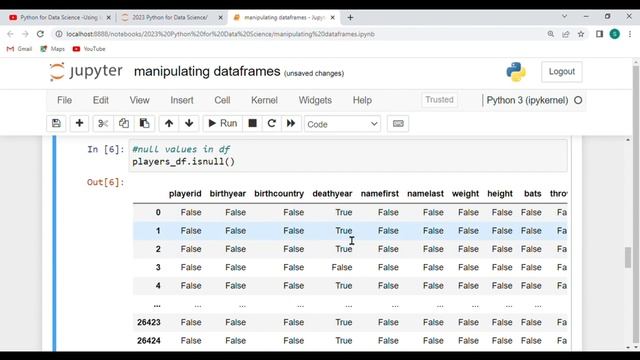The height and width of the screenshot is (360, 640).
Task: Click the Out[6] output prompt
Action: [x=105, y=182]
